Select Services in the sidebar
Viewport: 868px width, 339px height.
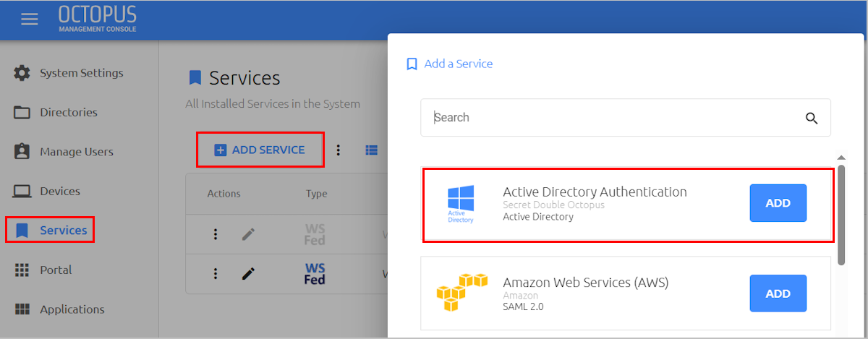[50, 230]
